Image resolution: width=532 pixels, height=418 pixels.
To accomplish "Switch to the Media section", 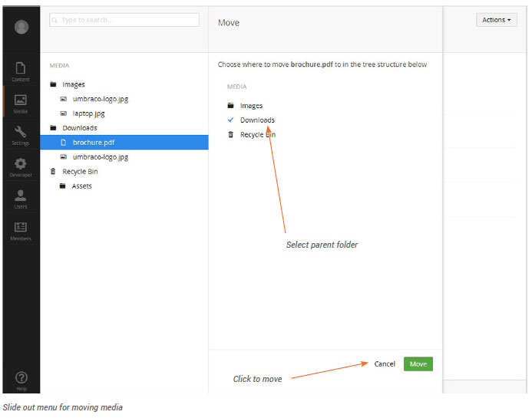I will [x=21, y=104].
